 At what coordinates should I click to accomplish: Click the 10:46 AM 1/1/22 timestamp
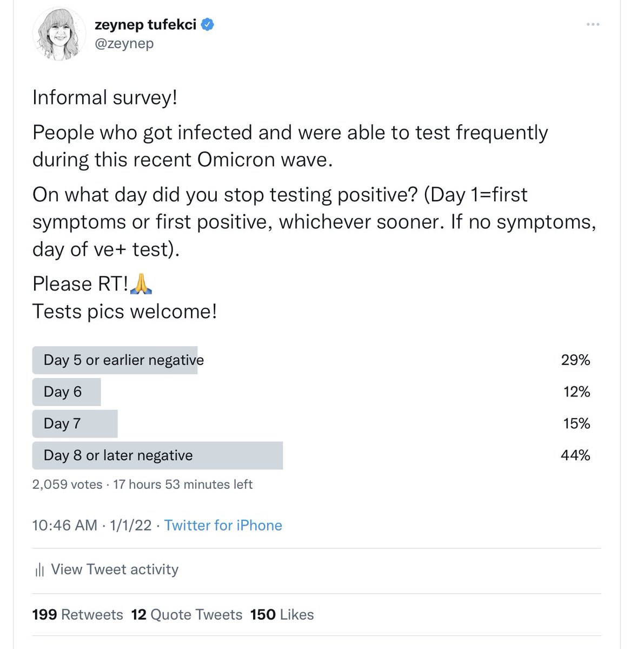92,525
